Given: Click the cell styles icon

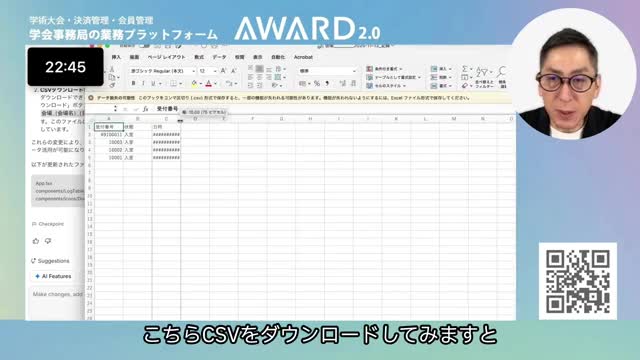Looking at the screenshot, I should point(369,86).
